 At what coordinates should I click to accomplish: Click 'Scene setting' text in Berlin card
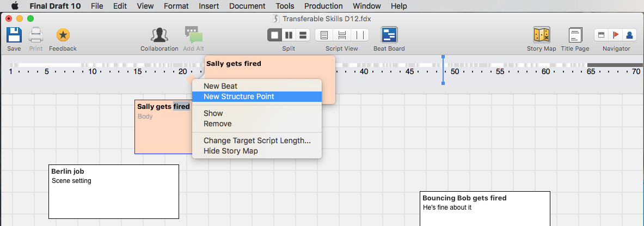[x=71, y=181]
